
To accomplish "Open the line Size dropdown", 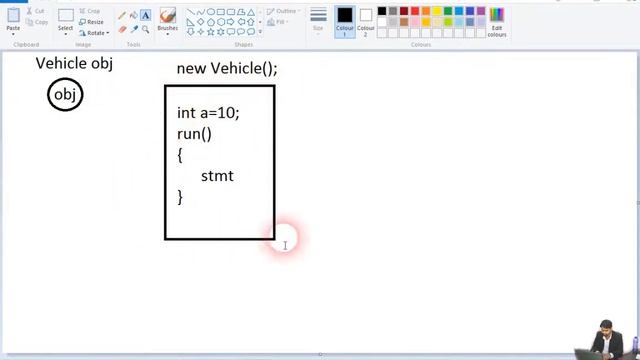I will (318, 21).
